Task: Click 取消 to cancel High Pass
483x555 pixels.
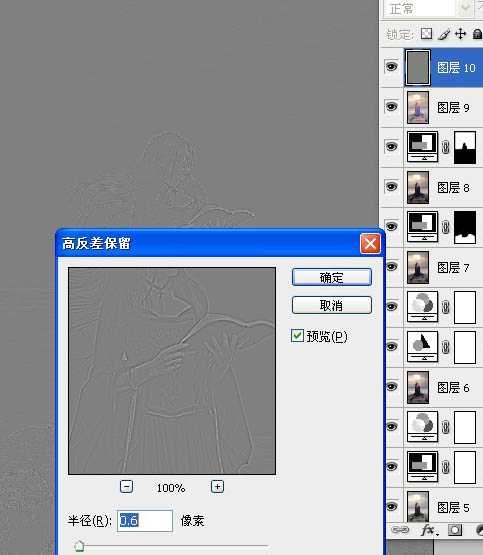Action: (x=332, y=305)
